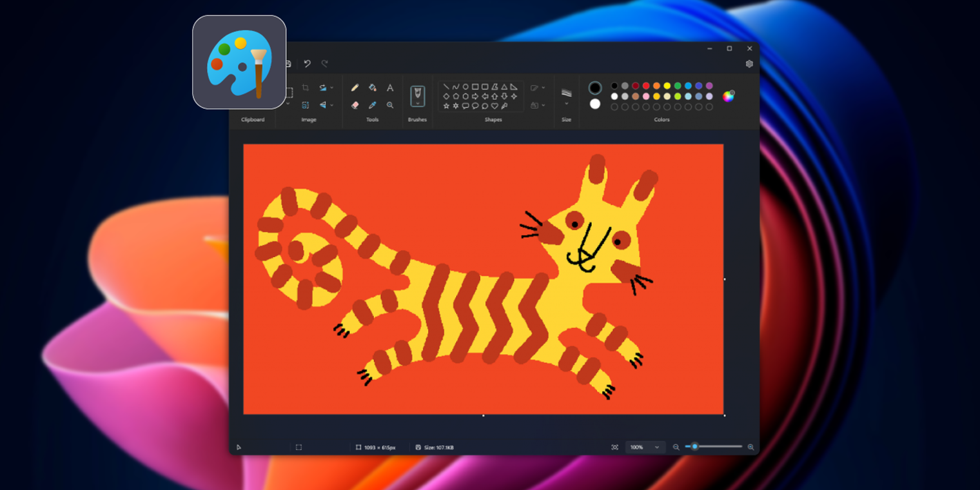The width and height of the screenshot is (980, 490).
Task: Open the zoom percentage dropdown
Action: tap(645, 447)
